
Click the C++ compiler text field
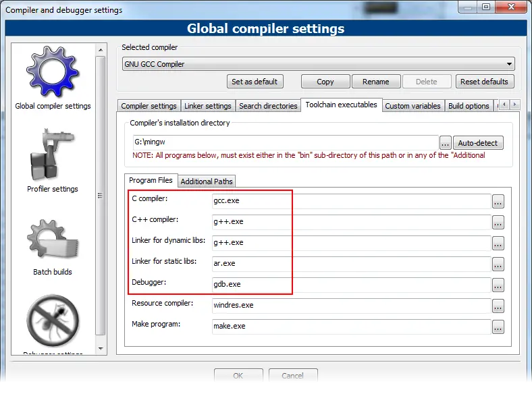(351, 222)
